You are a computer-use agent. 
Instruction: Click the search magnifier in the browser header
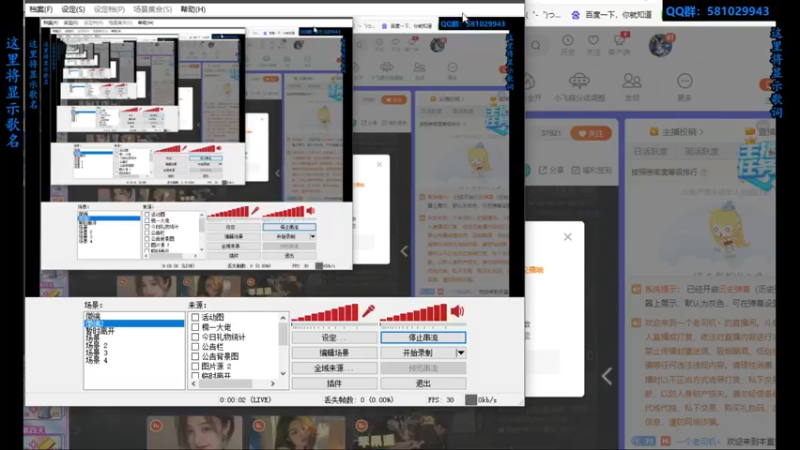(x=536, y=45)
